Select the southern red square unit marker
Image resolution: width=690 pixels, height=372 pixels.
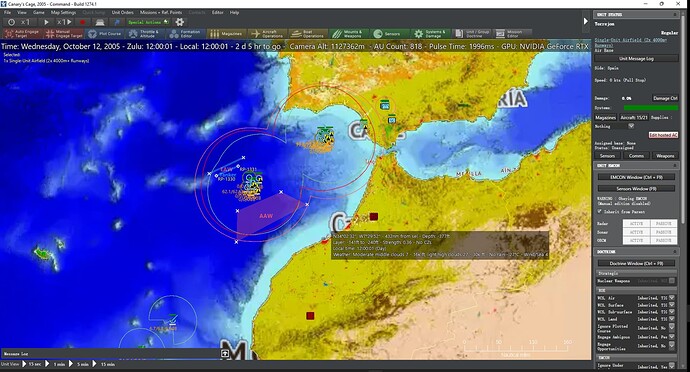[x=310, y=316]
